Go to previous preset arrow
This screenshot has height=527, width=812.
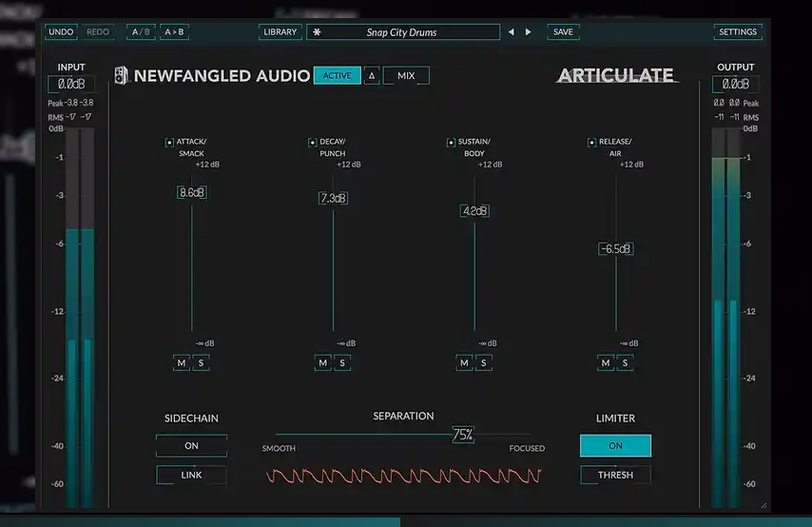(512, 32)
